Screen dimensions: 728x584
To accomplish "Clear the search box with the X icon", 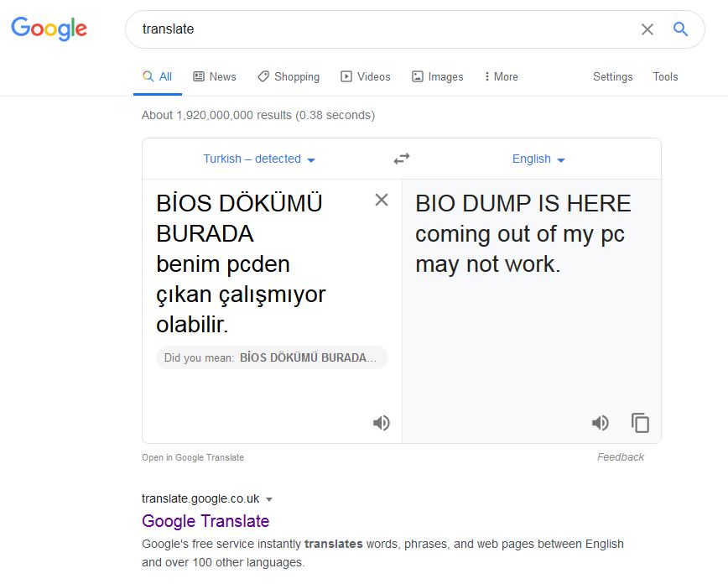I will tap(647, 29).
